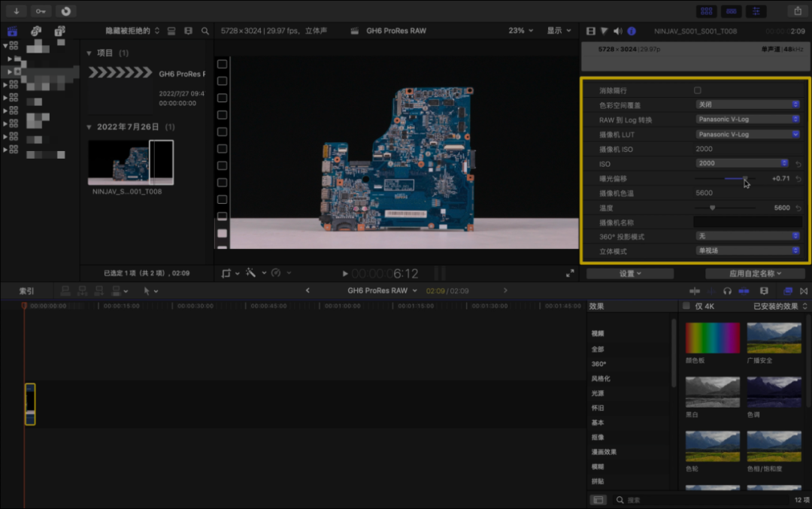Open the Video inspector filmstrip icon
The height and width of the screenshot is (509, 812).
pos(591,31)
